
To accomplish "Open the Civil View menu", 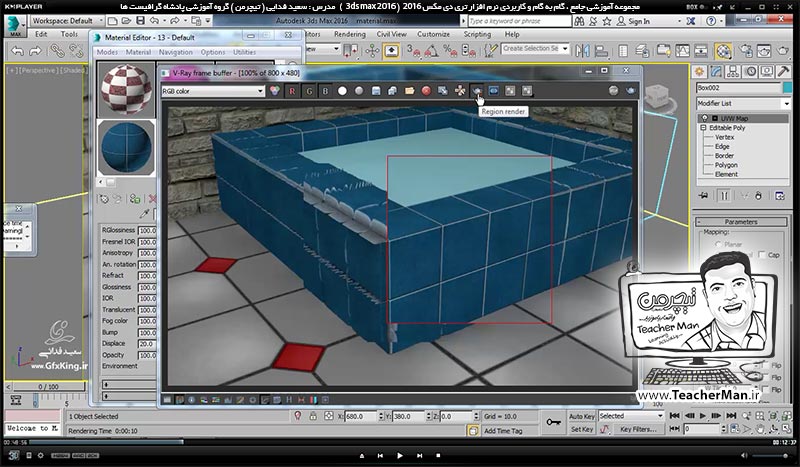I will point(391,34).
